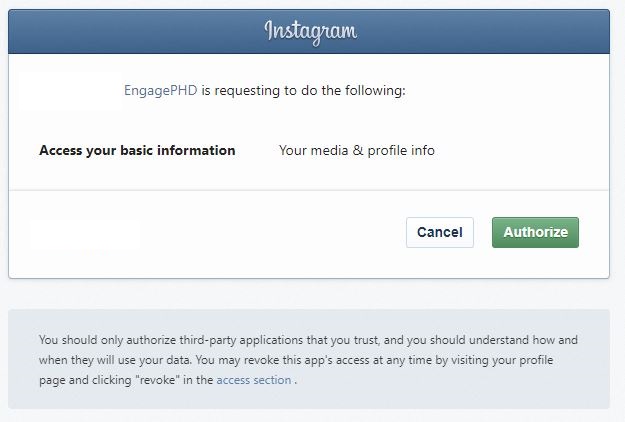
Task: Cancel the authorization request
Action: coord(440,232)
